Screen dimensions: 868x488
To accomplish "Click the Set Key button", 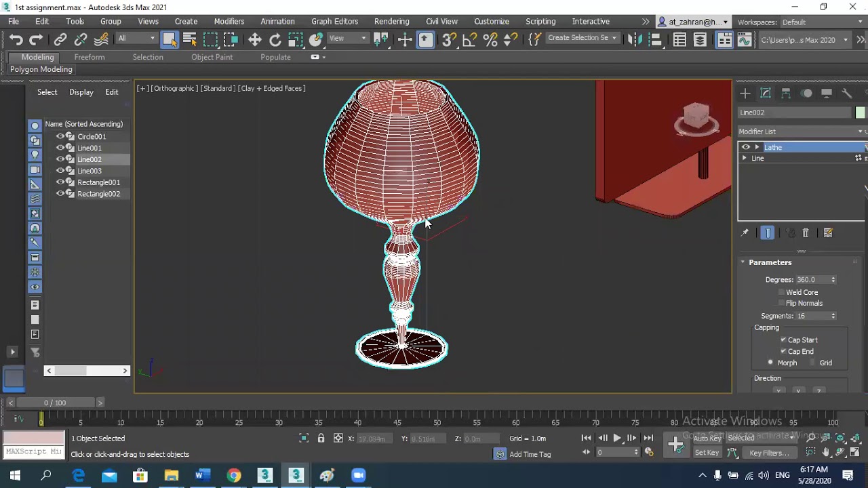I will (x=707, y=453).
